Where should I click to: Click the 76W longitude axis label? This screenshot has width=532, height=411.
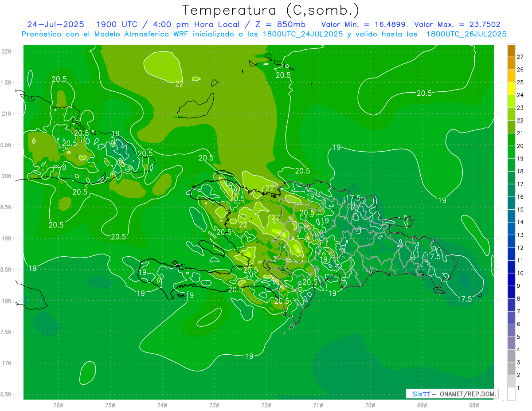[58, 405]
